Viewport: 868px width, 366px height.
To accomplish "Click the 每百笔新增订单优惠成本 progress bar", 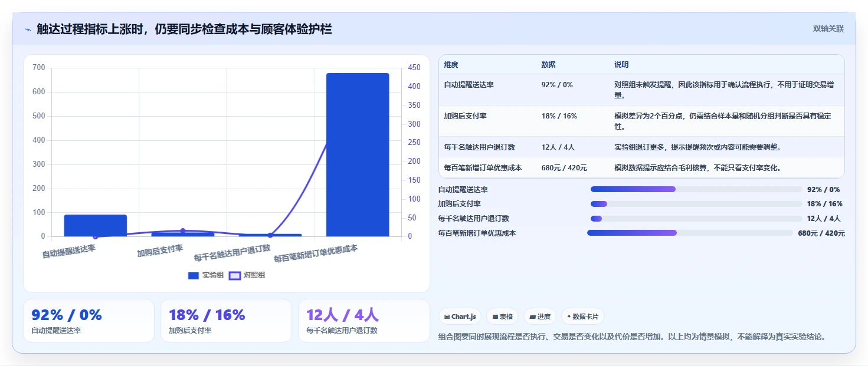I will [x=690, y=233].
